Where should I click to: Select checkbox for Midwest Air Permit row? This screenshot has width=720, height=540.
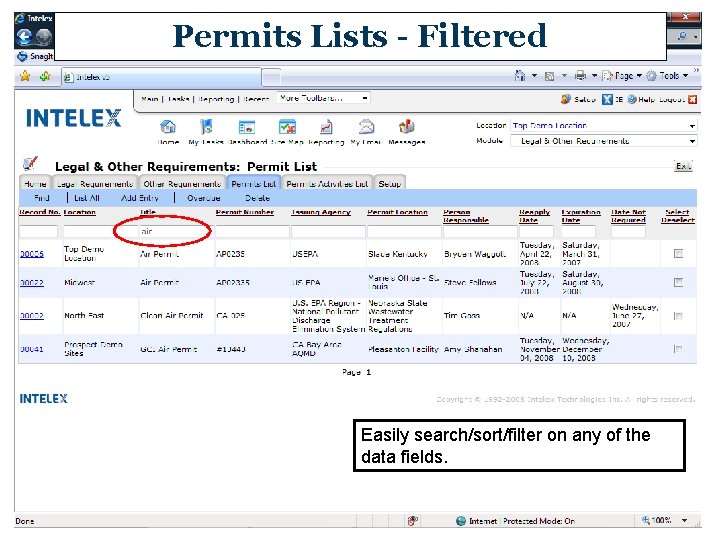click(678, 282)
